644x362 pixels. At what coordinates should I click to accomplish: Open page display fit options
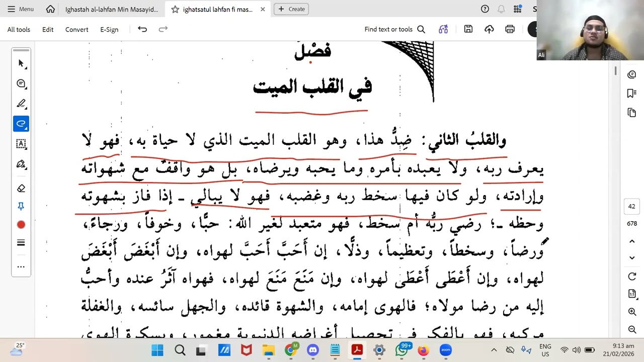[x=632, y=294]
